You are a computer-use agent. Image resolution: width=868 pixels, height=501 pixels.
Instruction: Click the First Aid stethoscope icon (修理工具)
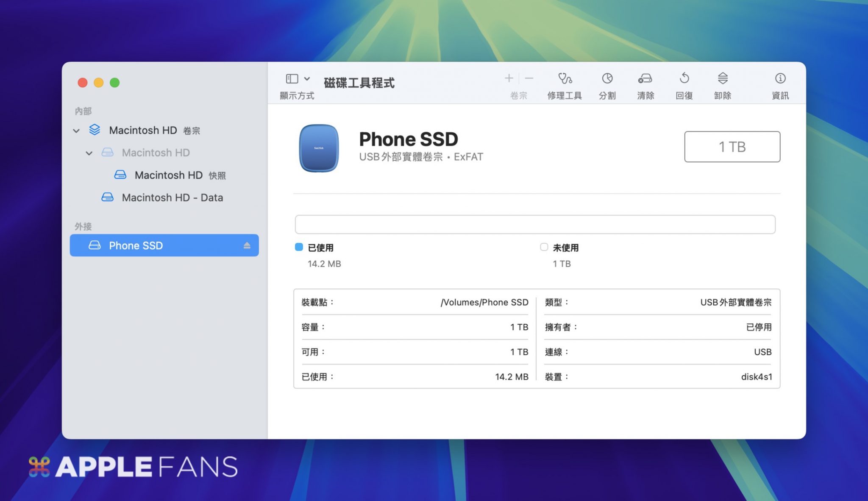click(565, 79)
